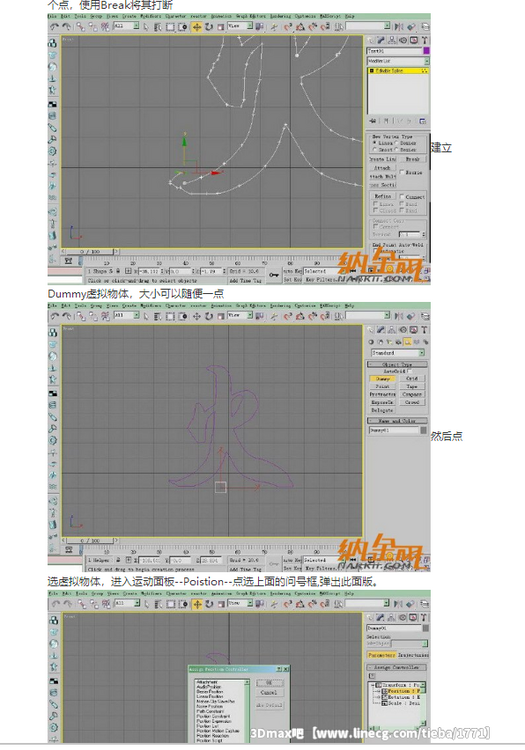
Task: Click 0 / 100 time slider in Editable Spline screenshot
Action: pyautogui.click(x=89, y=251)
